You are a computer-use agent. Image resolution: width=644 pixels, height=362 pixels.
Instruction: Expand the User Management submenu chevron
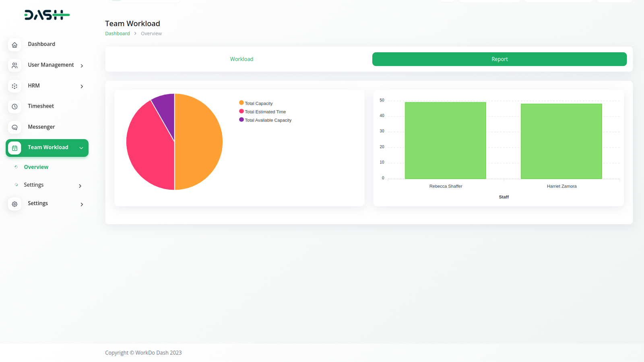82,66
